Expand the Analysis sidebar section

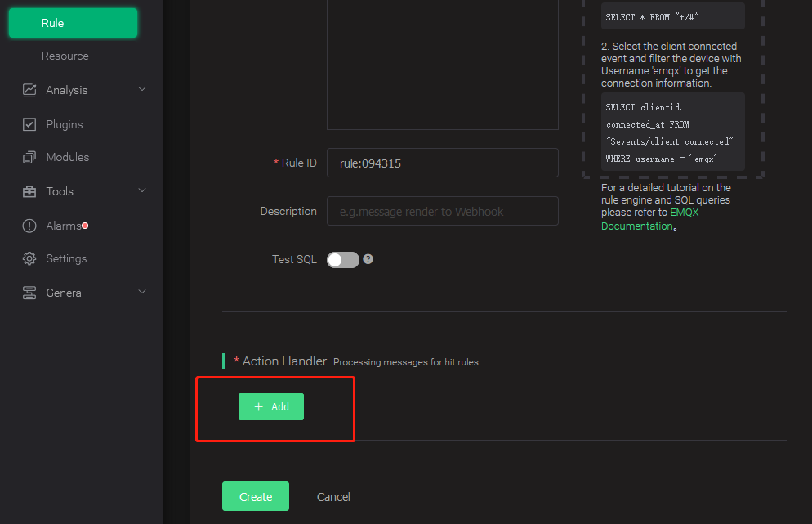[x=142, y=90]
